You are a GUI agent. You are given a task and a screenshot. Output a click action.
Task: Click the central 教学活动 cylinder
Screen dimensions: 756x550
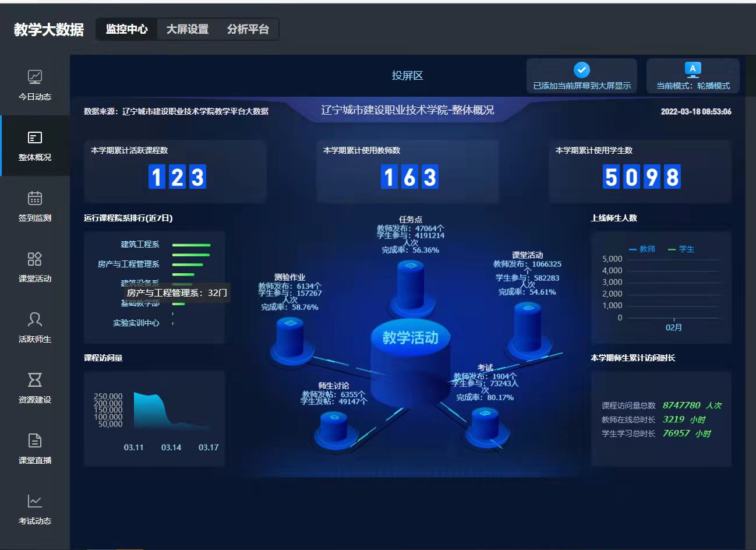[x=410, y=361]
